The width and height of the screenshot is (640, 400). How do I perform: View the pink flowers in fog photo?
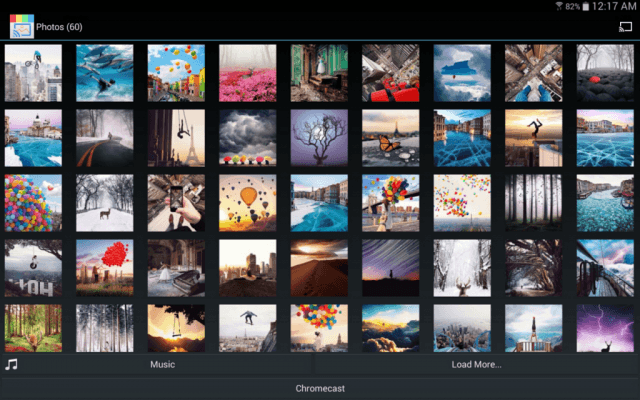pyautogui.click(x=247, y=73)
